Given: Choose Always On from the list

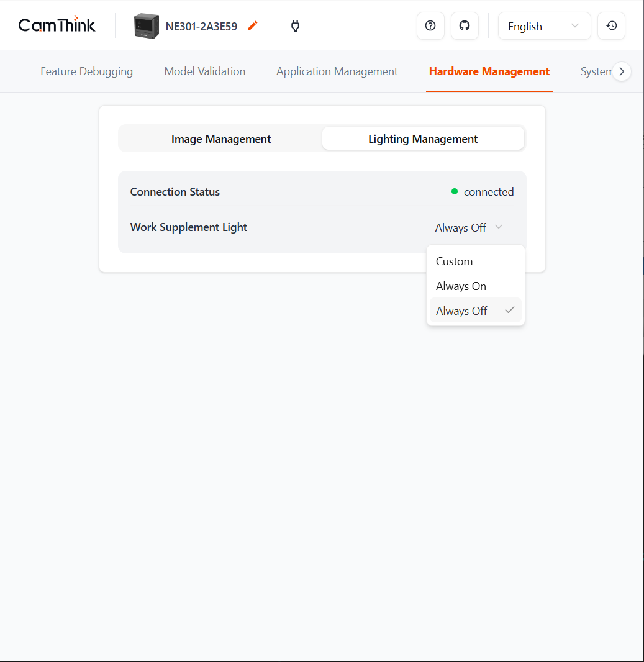Looking at the screenshot, I should (x=461, y=286).
